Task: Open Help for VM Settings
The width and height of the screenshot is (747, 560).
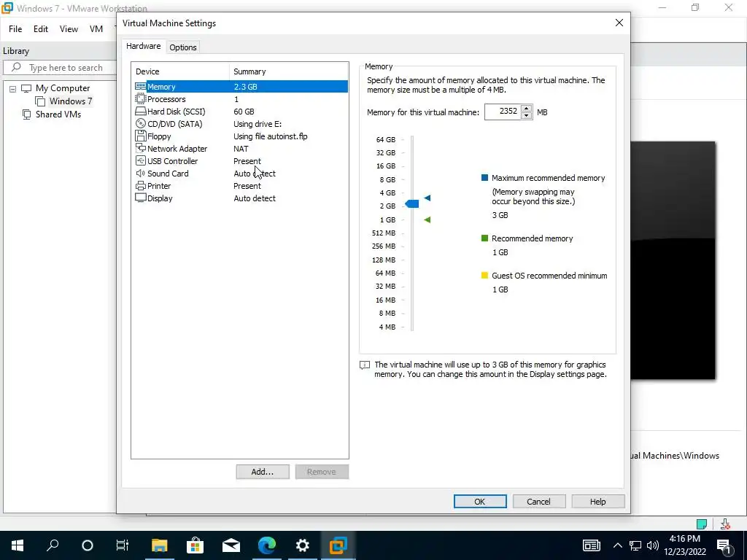Action: (x=598, y=502)
